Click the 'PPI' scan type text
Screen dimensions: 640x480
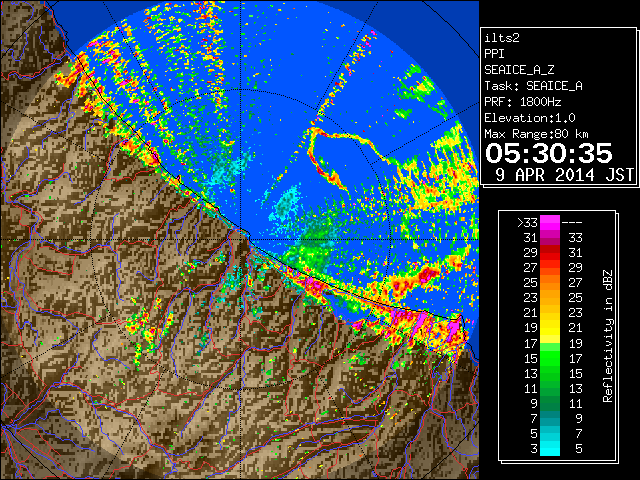click(494, 54)
